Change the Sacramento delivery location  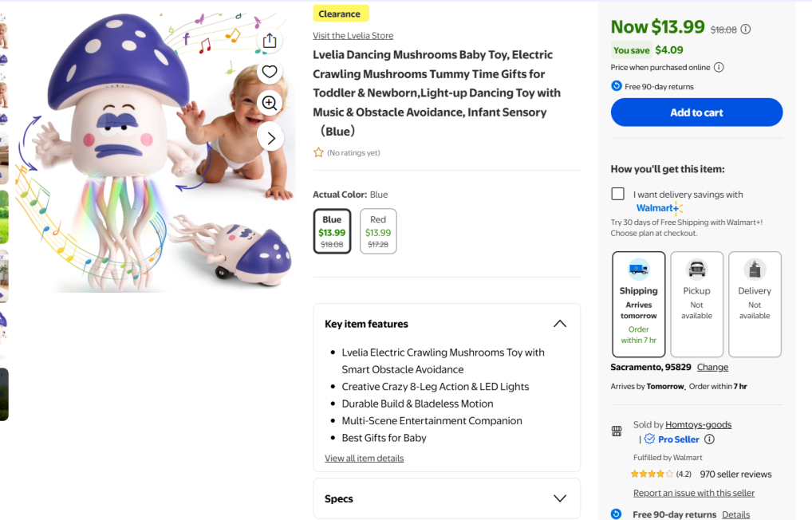pyautogui.click(x=712, y=367)
